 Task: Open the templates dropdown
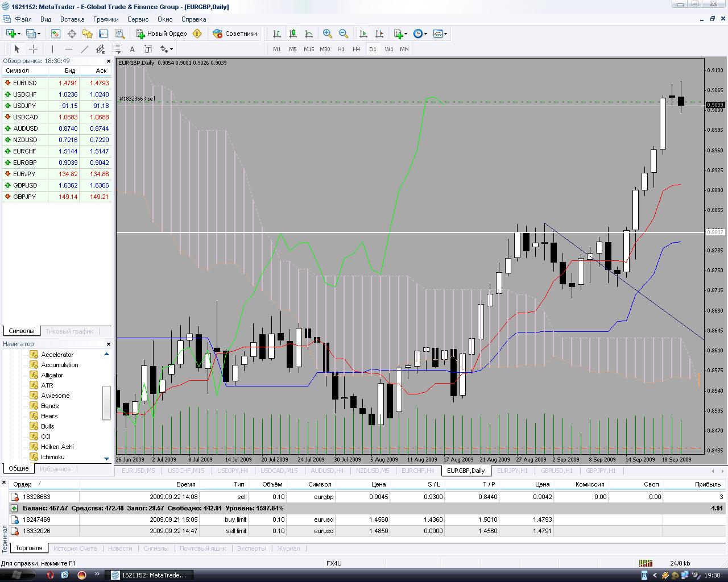[x=440, y=34]
